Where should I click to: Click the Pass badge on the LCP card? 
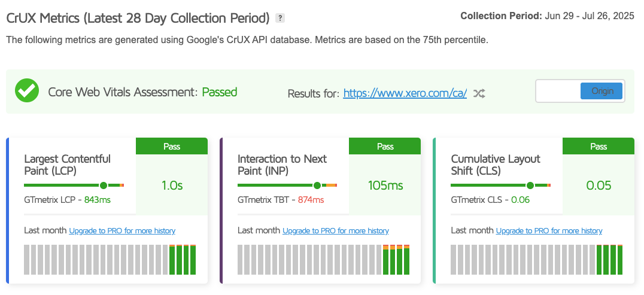172,146
